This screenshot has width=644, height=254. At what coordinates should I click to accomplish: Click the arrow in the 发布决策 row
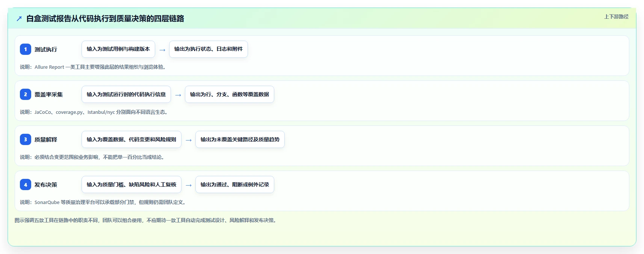point(189,185)
